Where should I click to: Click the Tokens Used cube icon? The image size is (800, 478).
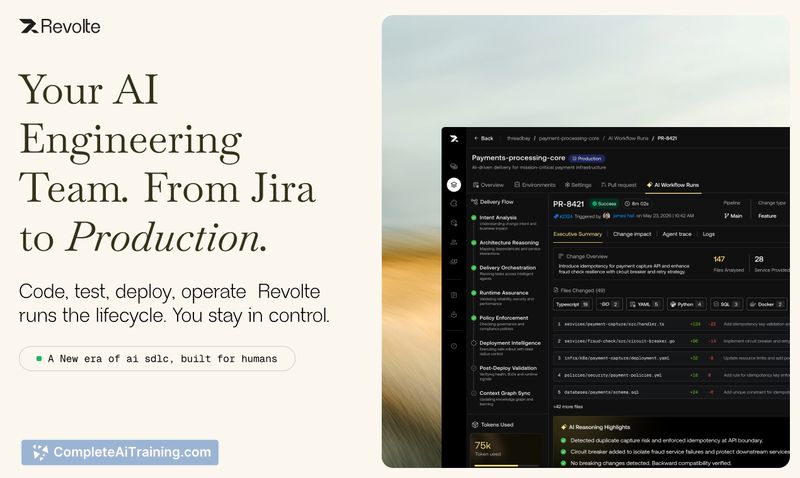pos(475,424)
